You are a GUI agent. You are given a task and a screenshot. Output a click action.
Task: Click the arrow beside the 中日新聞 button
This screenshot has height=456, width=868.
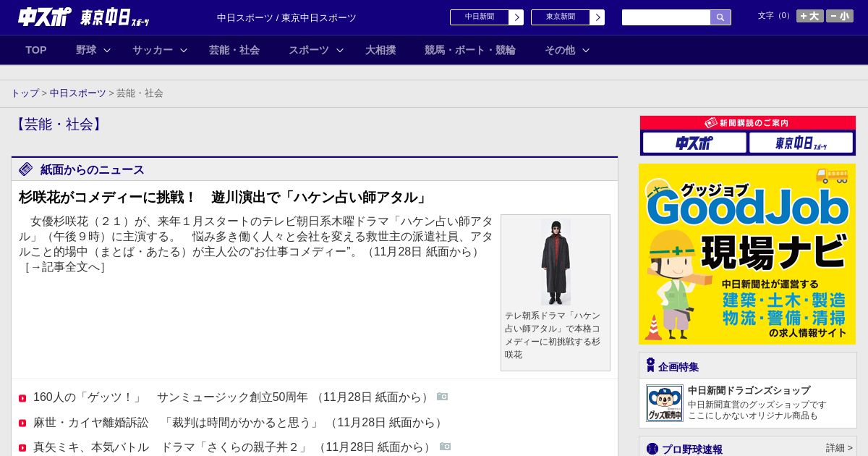coord(516,17)
